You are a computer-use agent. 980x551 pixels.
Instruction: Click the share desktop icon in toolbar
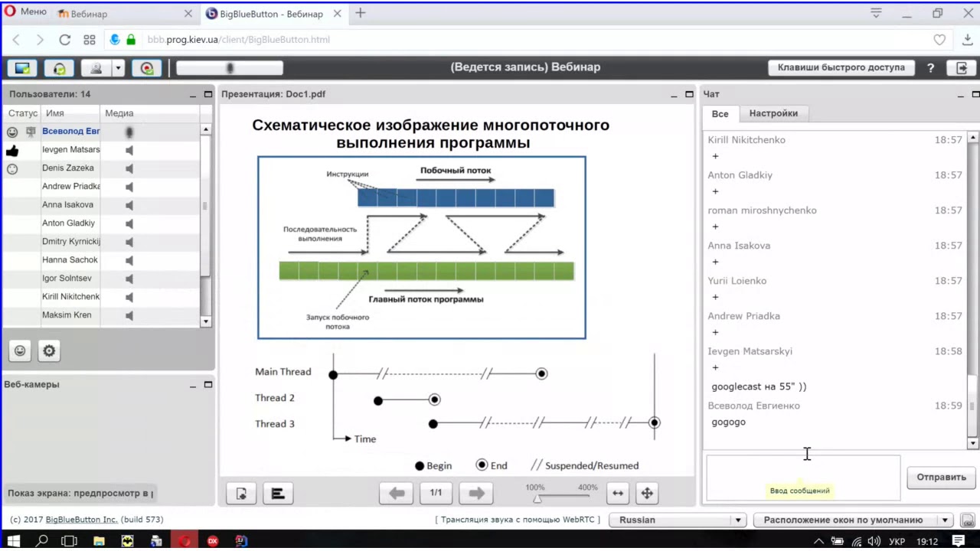pyautogui.click(x=23, y=67)
